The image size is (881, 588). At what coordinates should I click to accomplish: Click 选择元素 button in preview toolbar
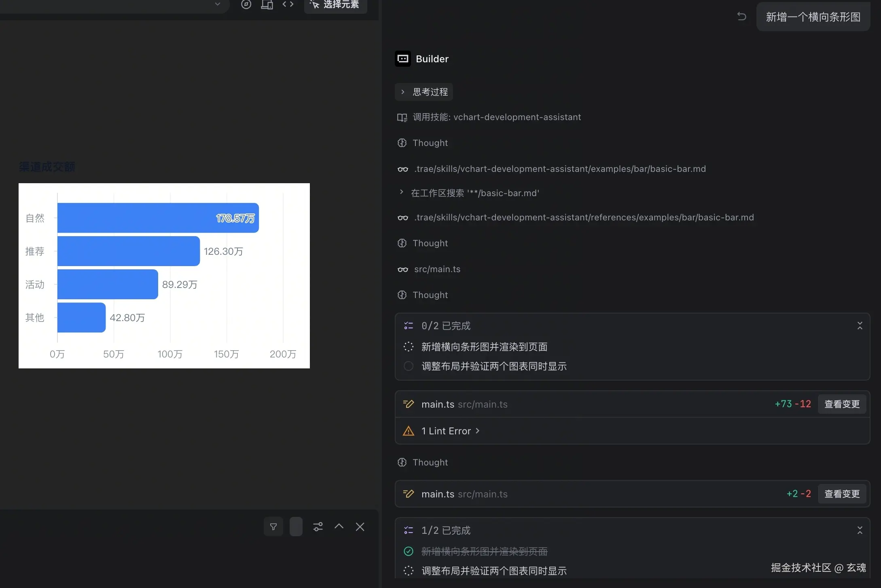click(335, 5)
